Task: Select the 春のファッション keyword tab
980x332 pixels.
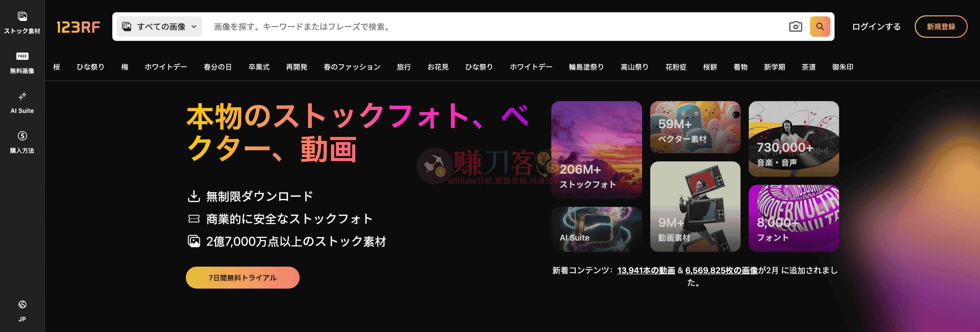Action: click(352, 67)
